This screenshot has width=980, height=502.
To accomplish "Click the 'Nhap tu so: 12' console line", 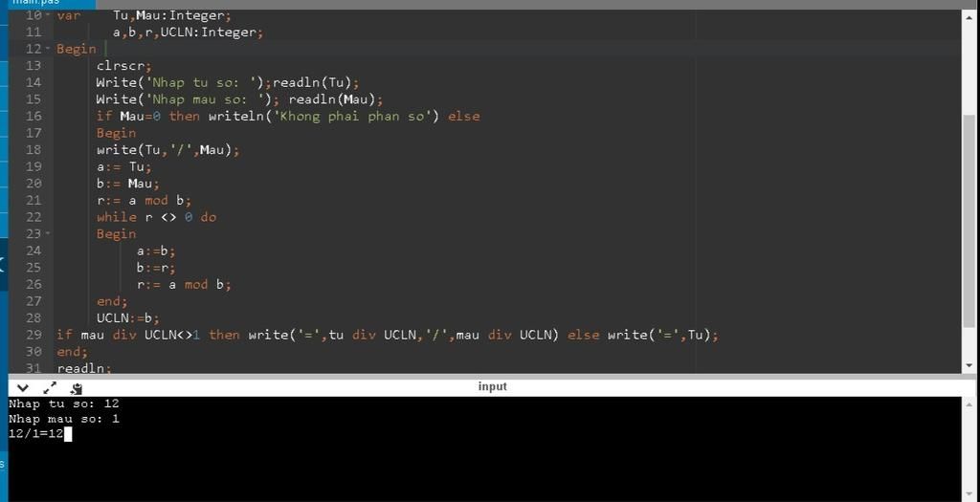I will click(x=64, y=404).
